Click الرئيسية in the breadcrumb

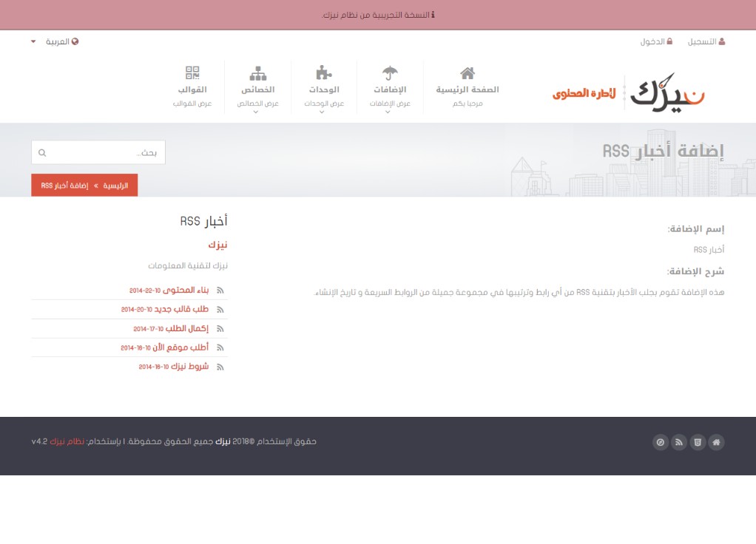click(115, 186)
